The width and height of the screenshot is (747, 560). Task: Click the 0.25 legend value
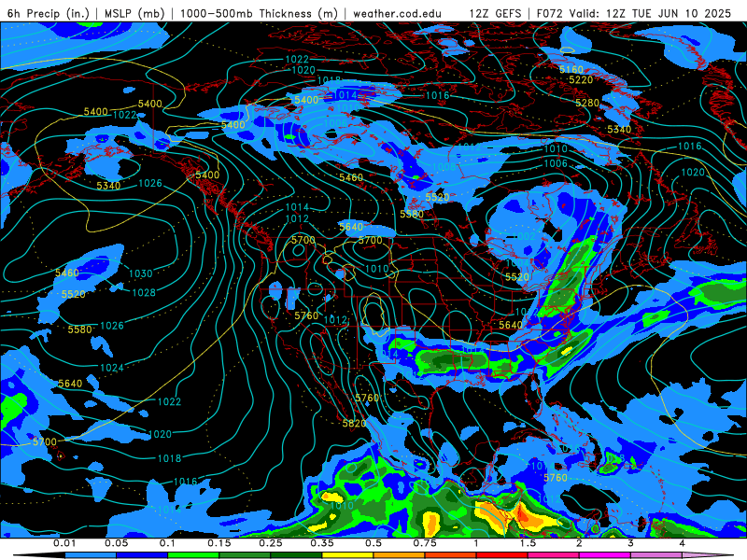(x=271, y=543)
